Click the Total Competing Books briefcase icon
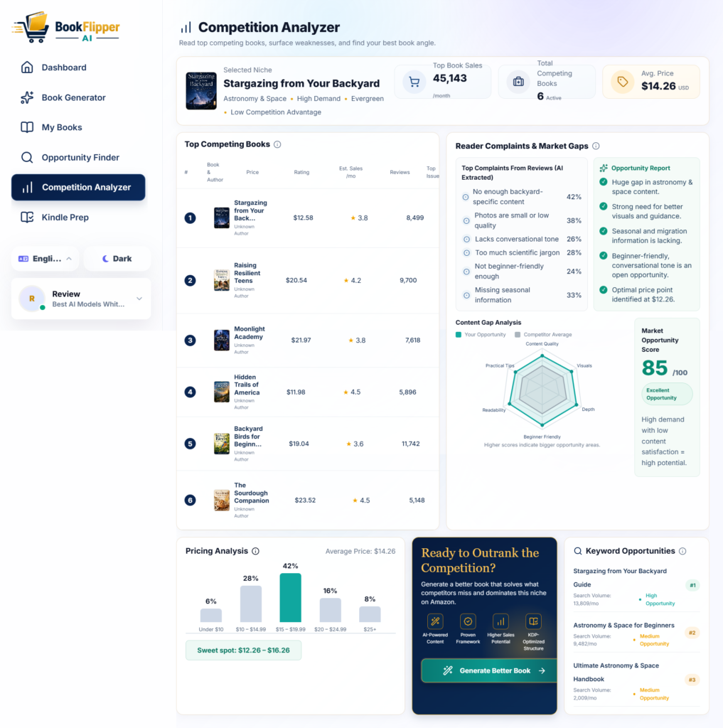The width and height of the screenshot is (723, 728). (518, 82)
